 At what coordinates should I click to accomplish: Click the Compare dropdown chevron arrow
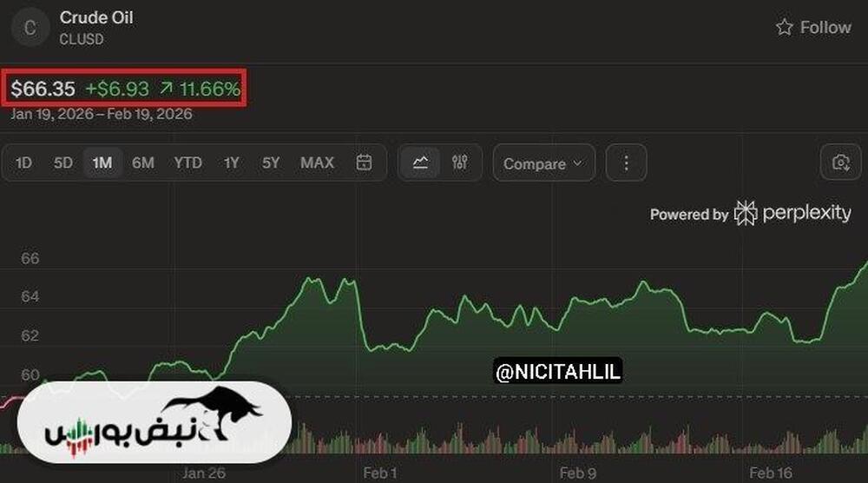576,164
